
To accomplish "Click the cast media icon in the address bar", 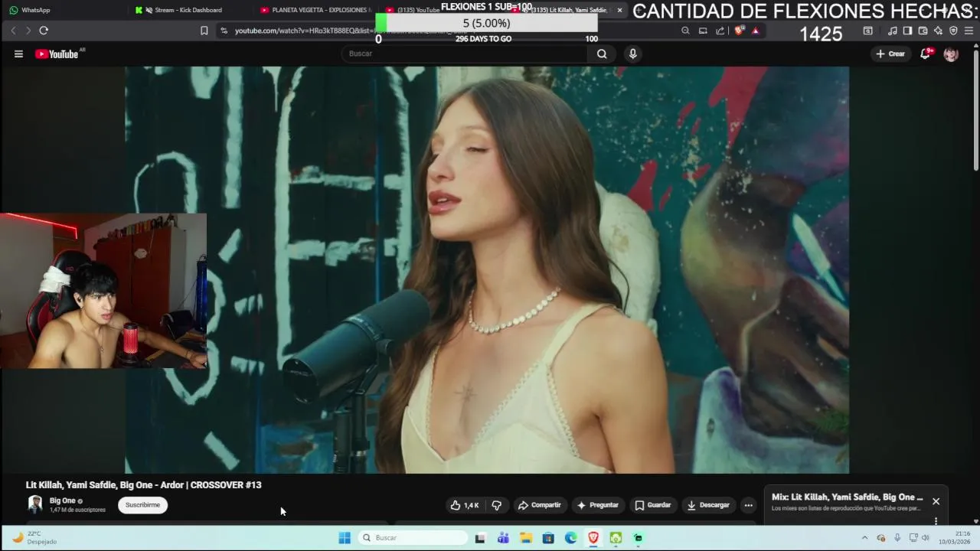I will (703, 31).
